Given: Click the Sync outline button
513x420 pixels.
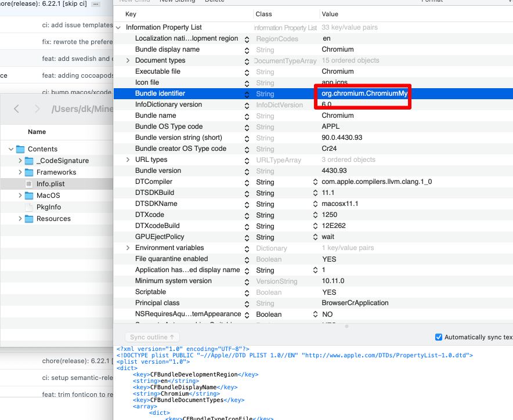Looking at the screenshot, I should click(152, 337).
